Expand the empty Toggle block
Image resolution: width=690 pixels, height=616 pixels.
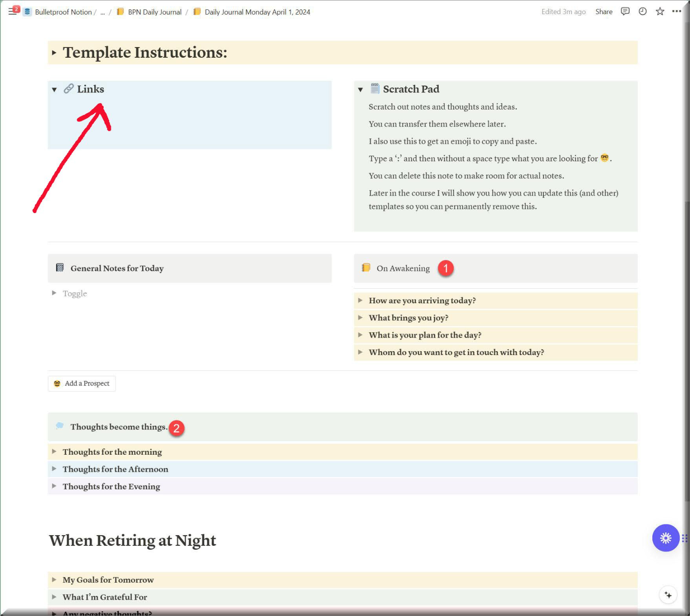pyautogui.click(x=54, y=293)
